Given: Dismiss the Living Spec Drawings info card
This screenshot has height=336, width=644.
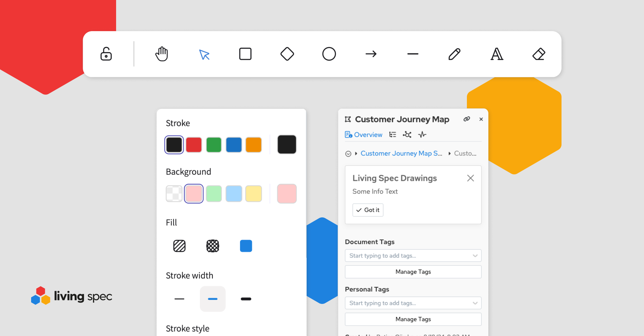Looking at the screenshot, I should click(x=470, y=178).
